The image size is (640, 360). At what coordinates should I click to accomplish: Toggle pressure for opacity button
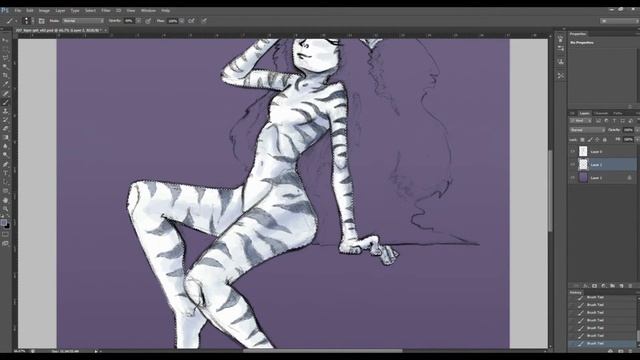(148, 21)
